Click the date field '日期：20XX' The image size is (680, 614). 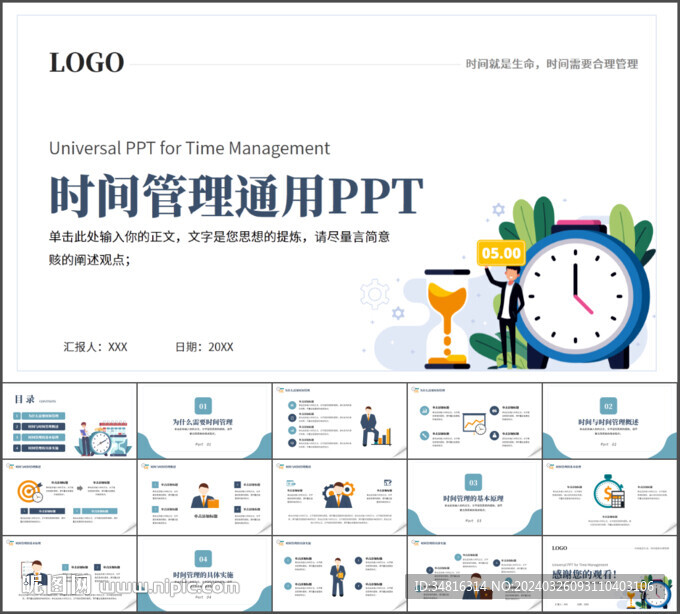[x=204, y=347]
